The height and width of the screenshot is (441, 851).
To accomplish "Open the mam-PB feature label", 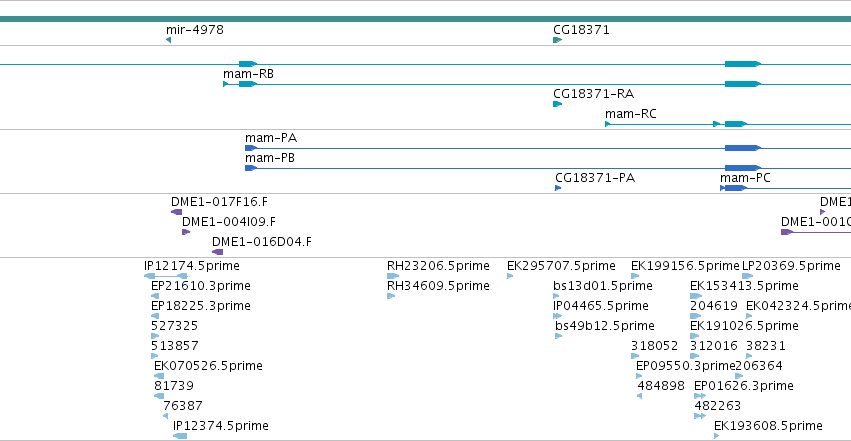I will tap(270, 158).
